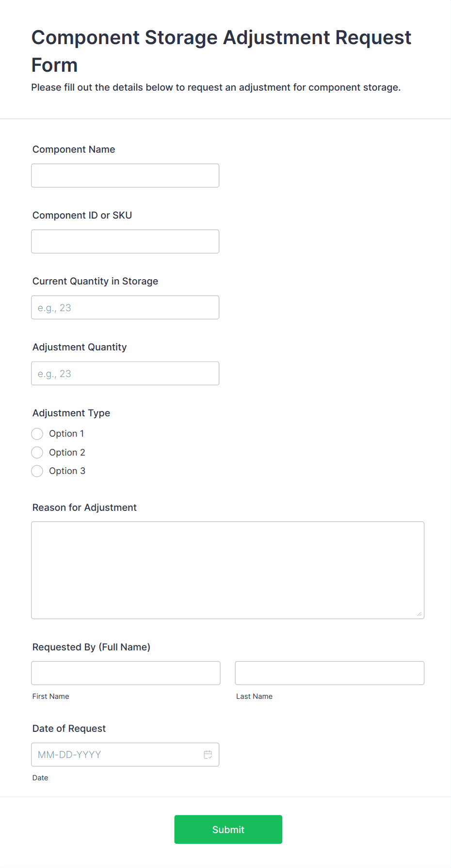The height and width of the screenshot is (868, 451).
Task: Click the Date of Request MM-DD-YYYY field
Action: [x=116, y=755]
